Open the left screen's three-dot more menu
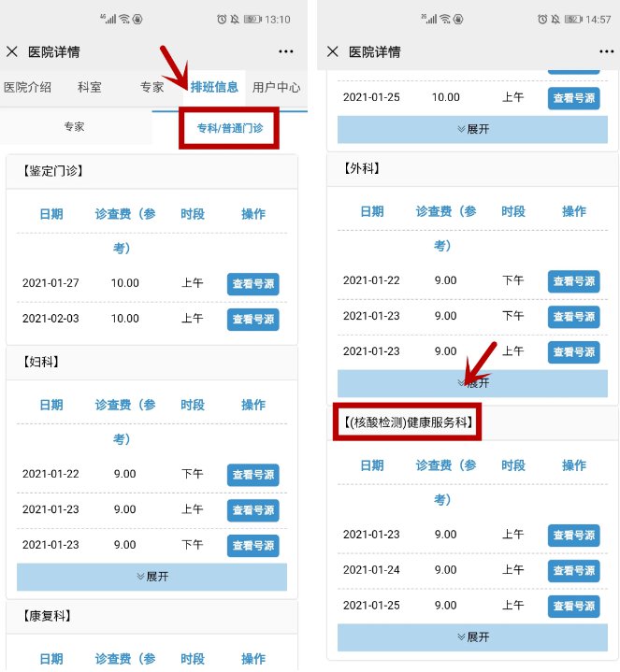This screenshot has width=620, height=672. pos(286,51)
